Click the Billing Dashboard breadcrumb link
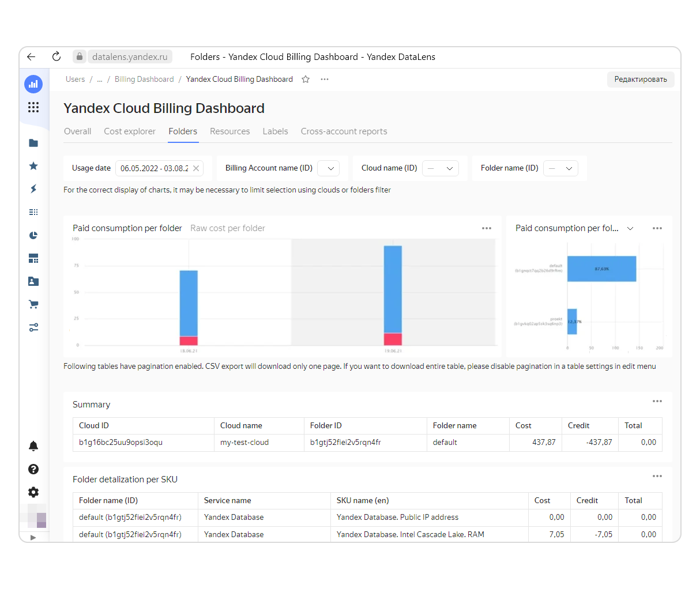Viewport: 700px width, 589px height. tap(144, 80)
